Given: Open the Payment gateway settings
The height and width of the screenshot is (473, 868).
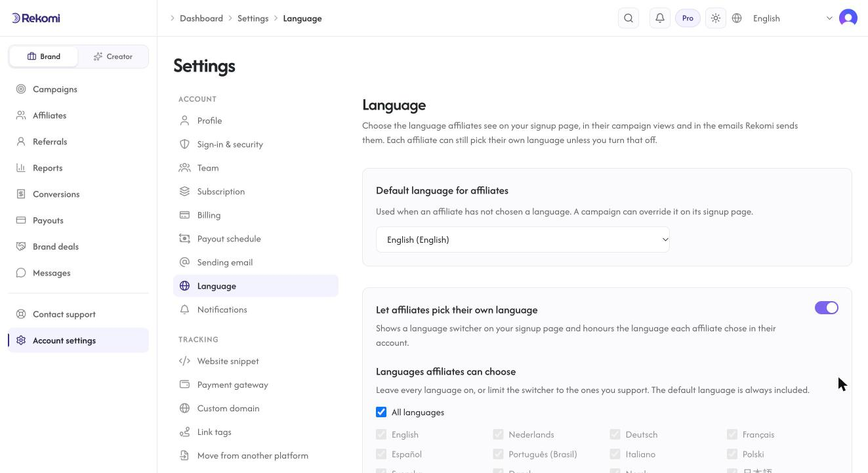Looking at the screenshot, I should 256,384.
